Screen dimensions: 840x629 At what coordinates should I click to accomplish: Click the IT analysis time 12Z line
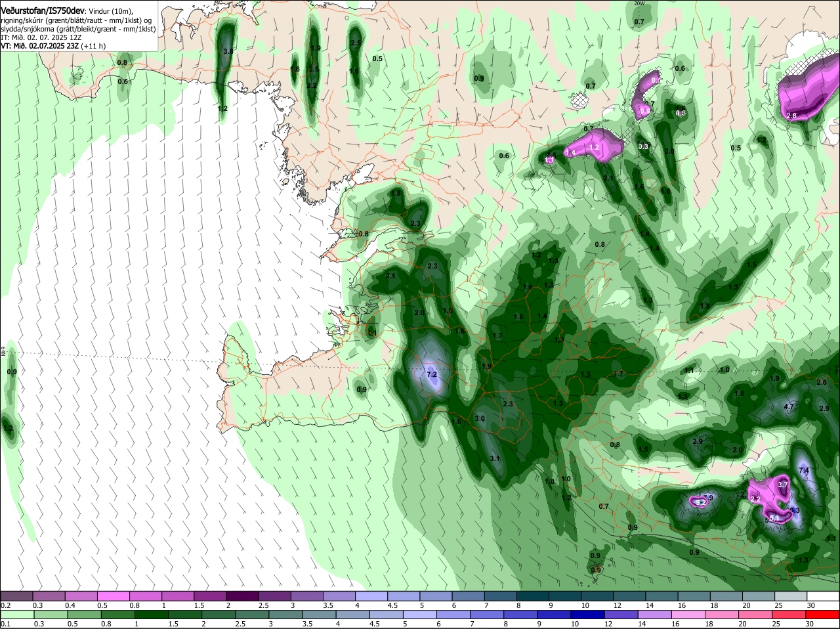click(41, 37)
